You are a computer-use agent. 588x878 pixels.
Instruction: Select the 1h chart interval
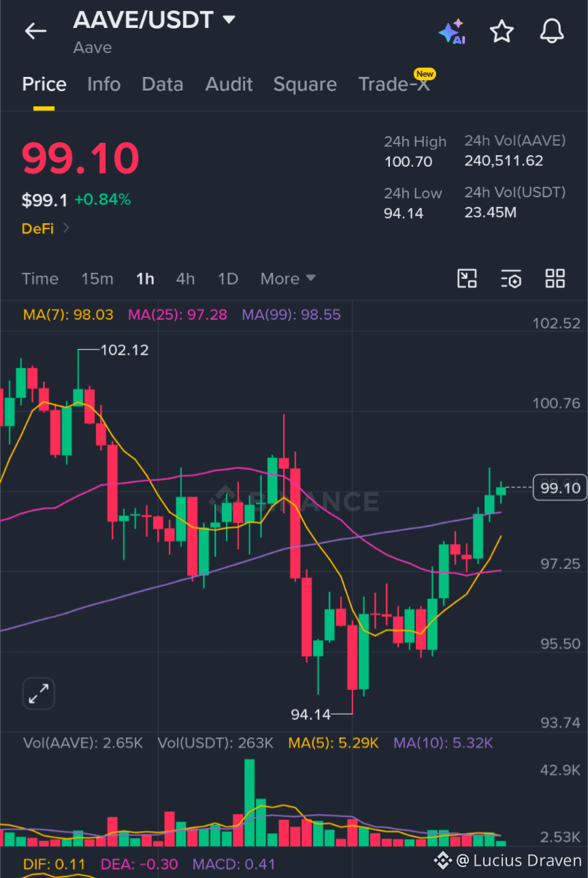pyautogui.click(x=145, y=279)
